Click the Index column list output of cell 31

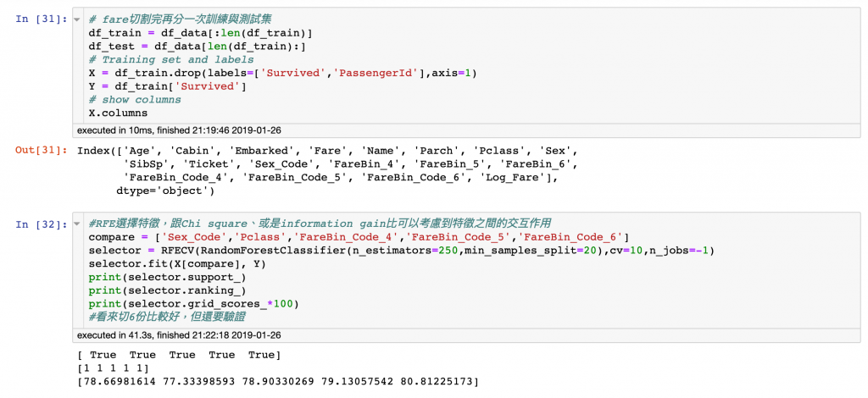click(328, 171)
